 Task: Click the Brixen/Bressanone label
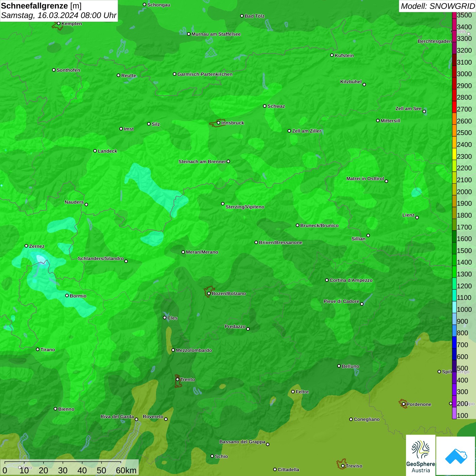280,242
